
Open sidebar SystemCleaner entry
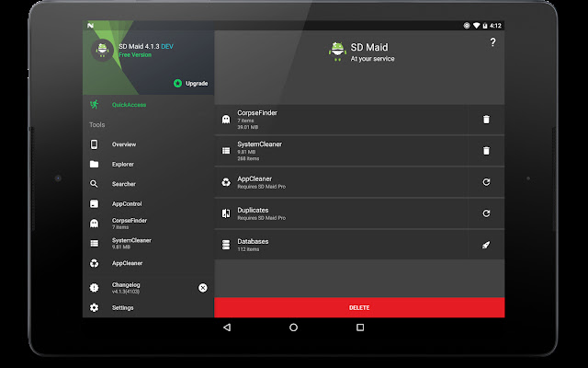click(148, 243)
